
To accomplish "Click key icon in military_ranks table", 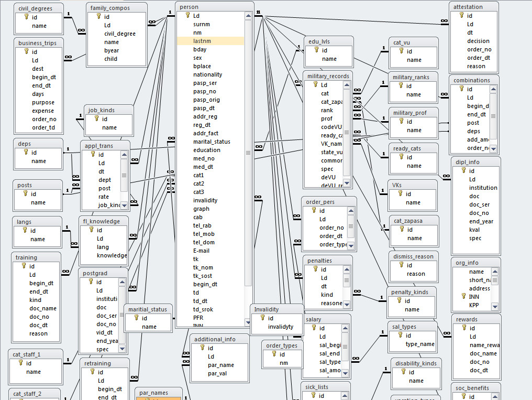I will tap(401, 85).
